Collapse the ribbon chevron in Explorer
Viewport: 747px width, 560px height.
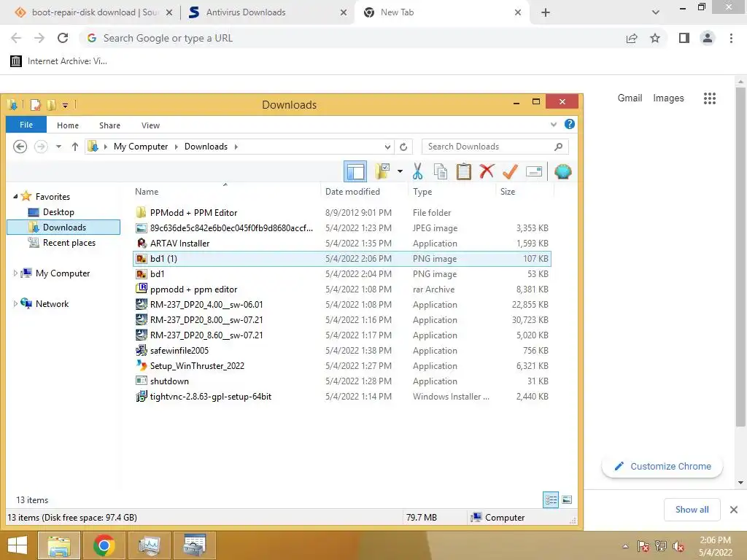553,125
